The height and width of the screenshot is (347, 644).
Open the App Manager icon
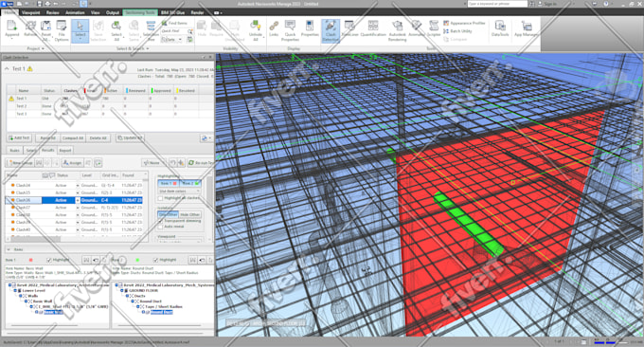point(526,28)
